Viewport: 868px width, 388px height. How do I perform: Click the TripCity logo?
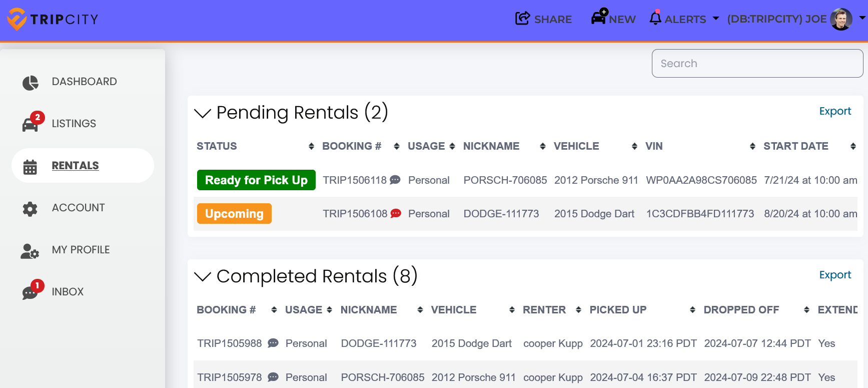tap(53, 19)
